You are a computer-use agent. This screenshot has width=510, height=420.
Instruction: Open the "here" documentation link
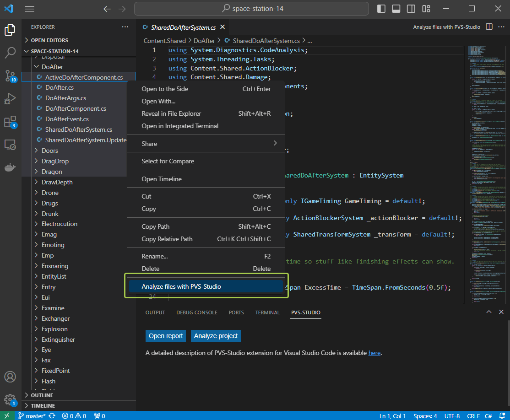374,353
